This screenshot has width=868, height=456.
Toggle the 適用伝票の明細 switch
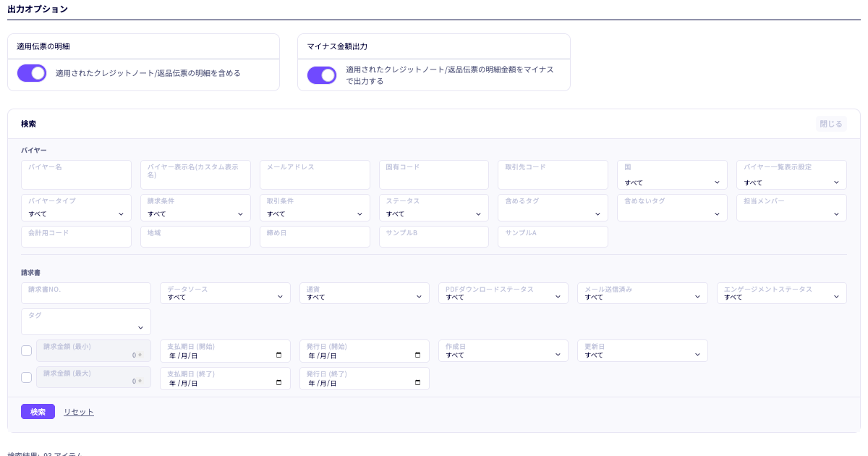32,73
